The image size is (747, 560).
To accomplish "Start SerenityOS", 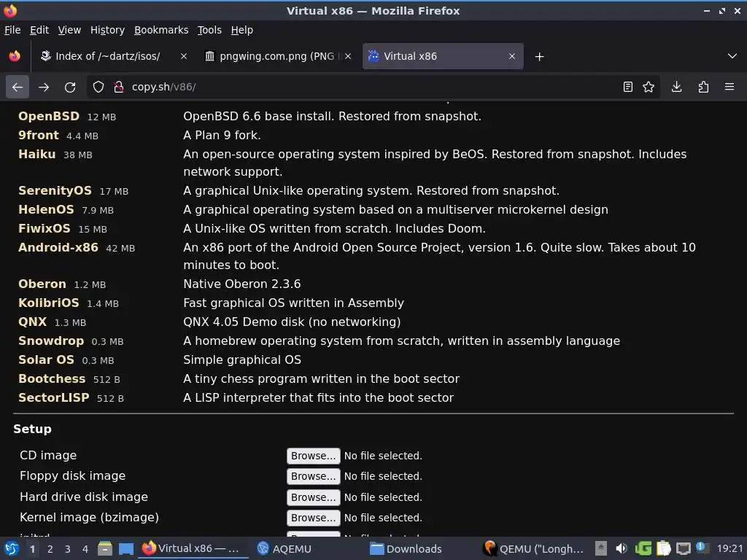I will click(x=55, y=190).
